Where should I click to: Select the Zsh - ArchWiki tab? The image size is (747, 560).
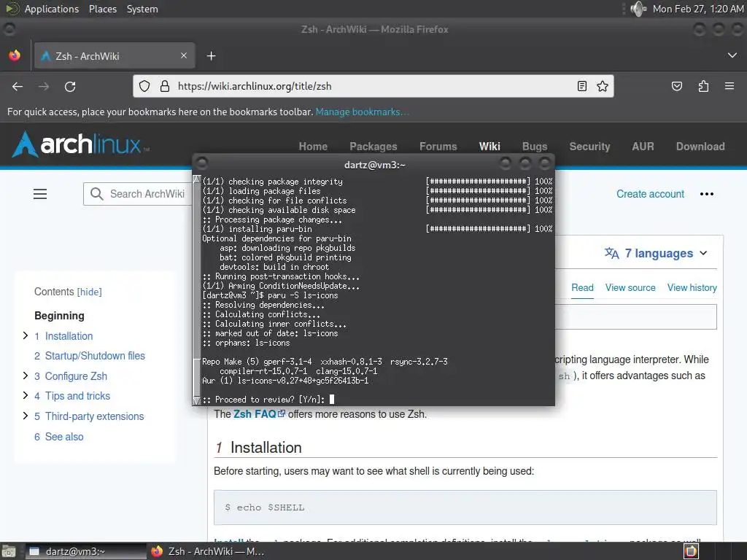click(115, 55)
